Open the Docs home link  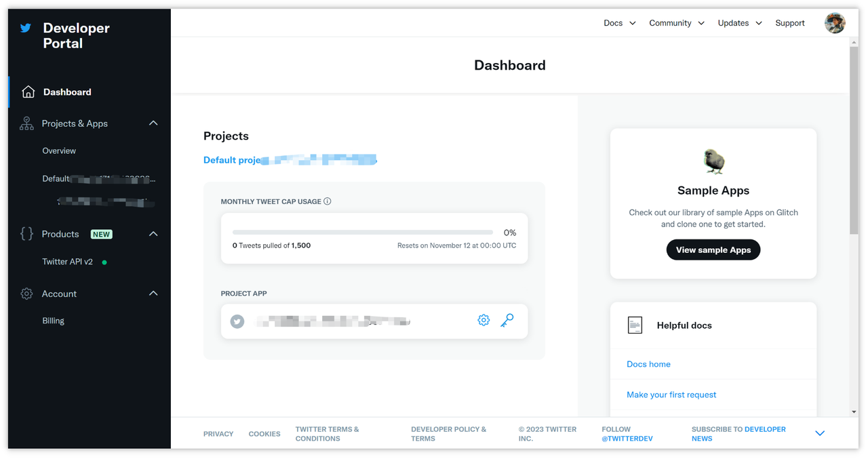click(648, 364)
